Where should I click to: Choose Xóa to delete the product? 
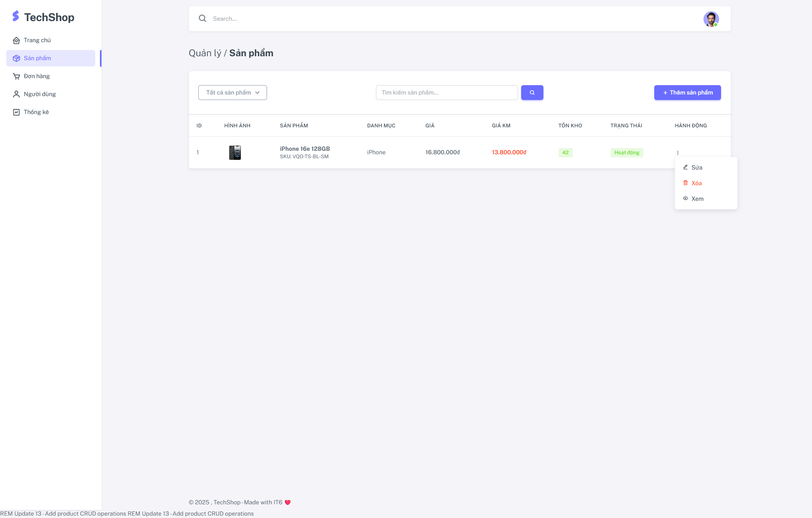696,183
